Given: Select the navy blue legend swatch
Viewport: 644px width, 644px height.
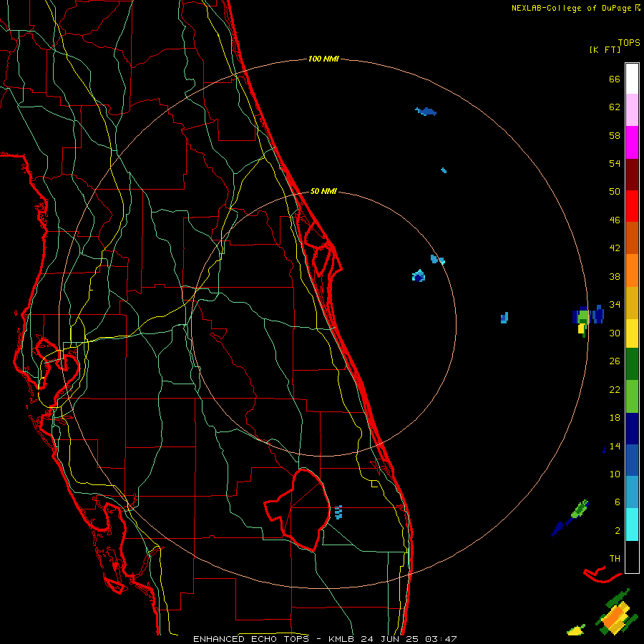Looking at the screenshot, I should pos(632,429).
